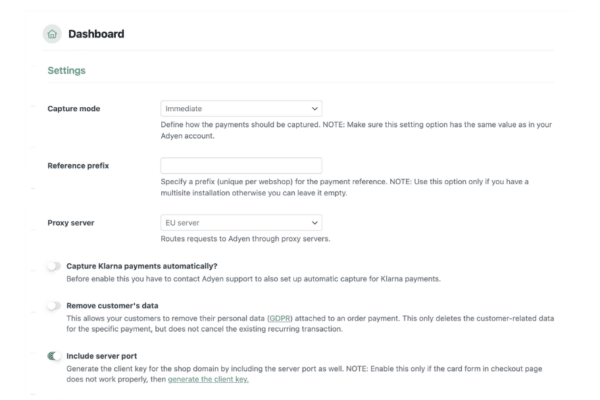
Task: Open the Proxy server dropdown showing EU server
Action: [x=240, y=222]
